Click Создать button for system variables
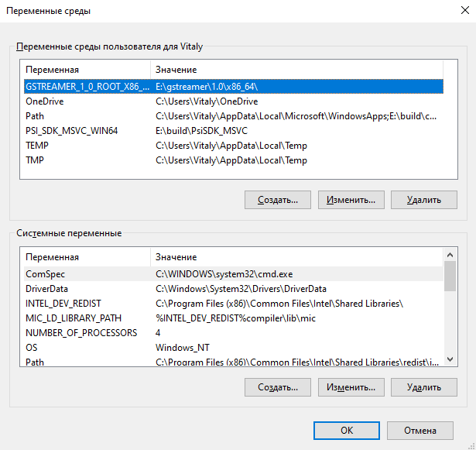This screenshot has height=450, width=476. [x=277, y=386]
